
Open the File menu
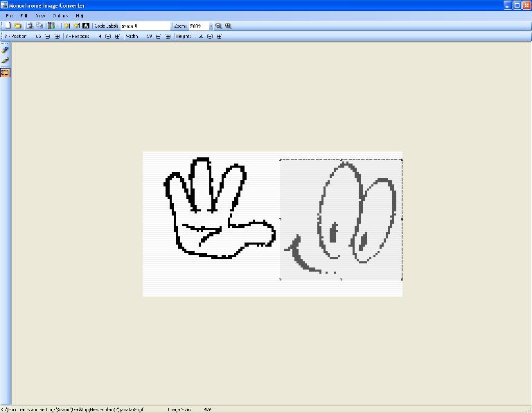[x=9, y=16]
